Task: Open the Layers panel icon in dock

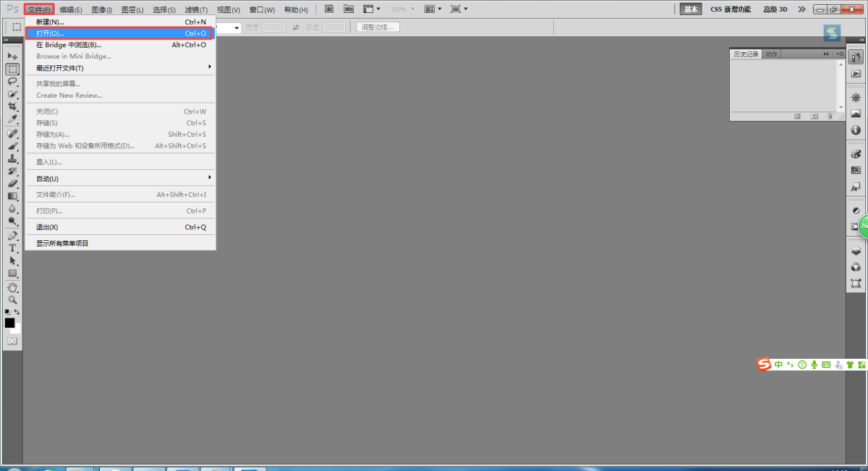Action: tap(856, 251)
